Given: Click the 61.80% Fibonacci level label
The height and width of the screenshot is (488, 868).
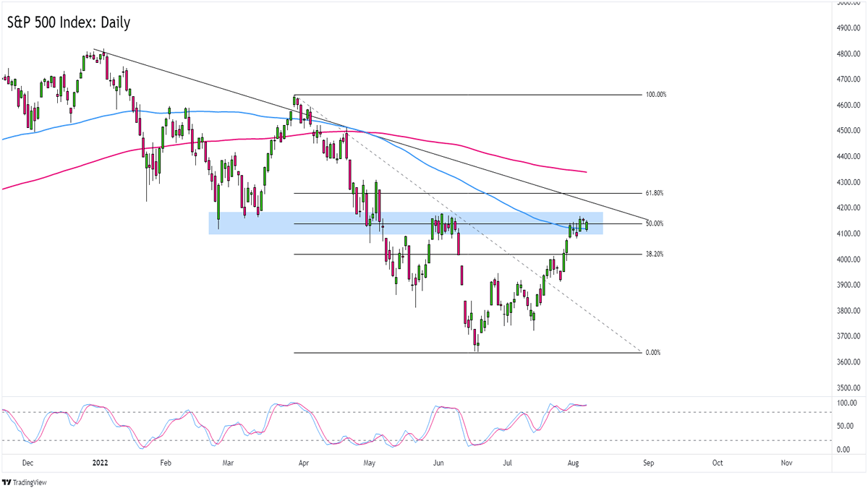Looking at the screenshot, I should 654,193.
